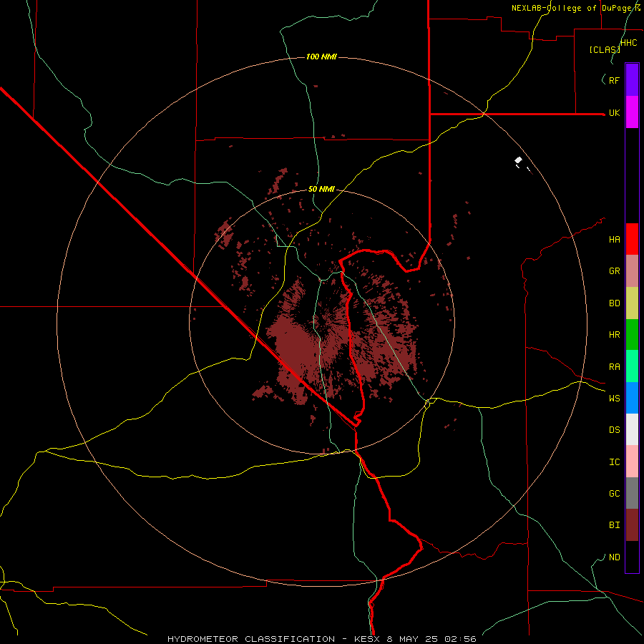Image resolution: width=644 pixels, height=644 pixels.
Task: Click the RA legend label
Action: pyautogui.click(x=615, y=367)
